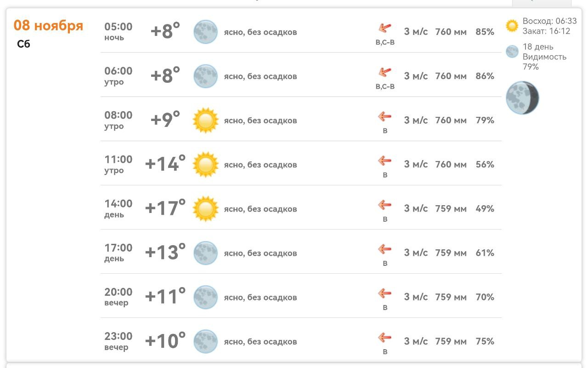Click the wind arrow icon at 11:00

tap(384, 161)
